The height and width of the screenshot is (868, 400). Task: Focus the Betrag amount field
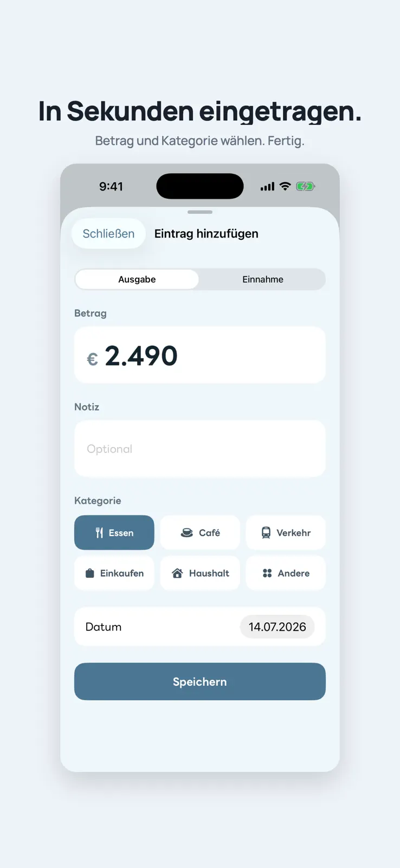point(200,355)
